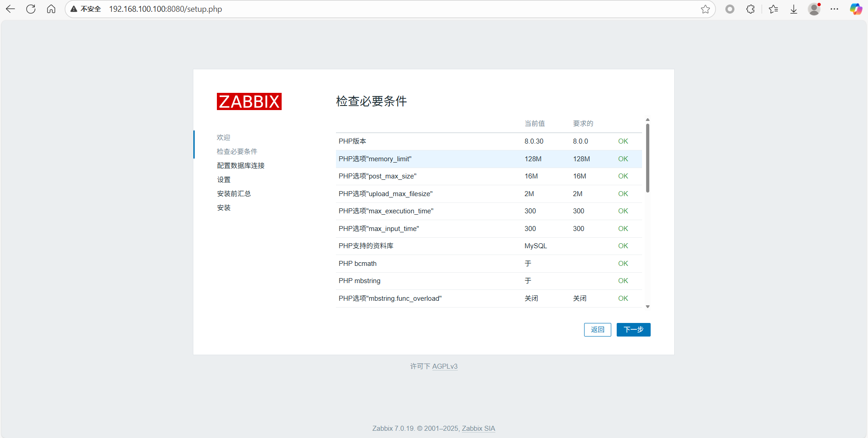Click the scrollbar down arrow
Screen dimensions: 868x438
[647, 307]
